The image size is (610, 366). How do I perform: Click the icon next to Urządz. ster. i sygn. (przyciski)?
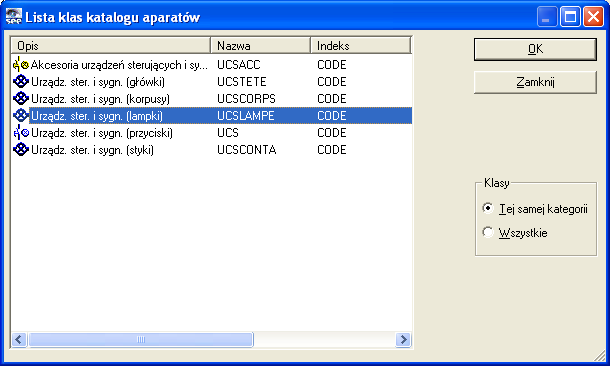tap(21, 133)
